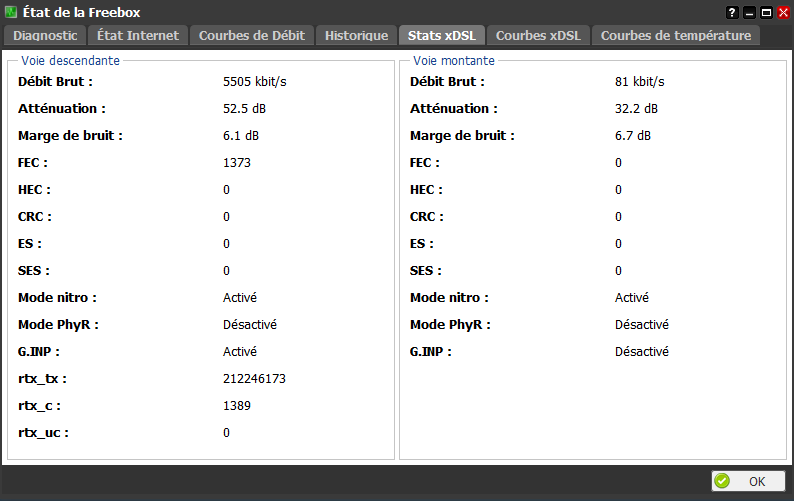Open help with the question mark button

(732, 13)
